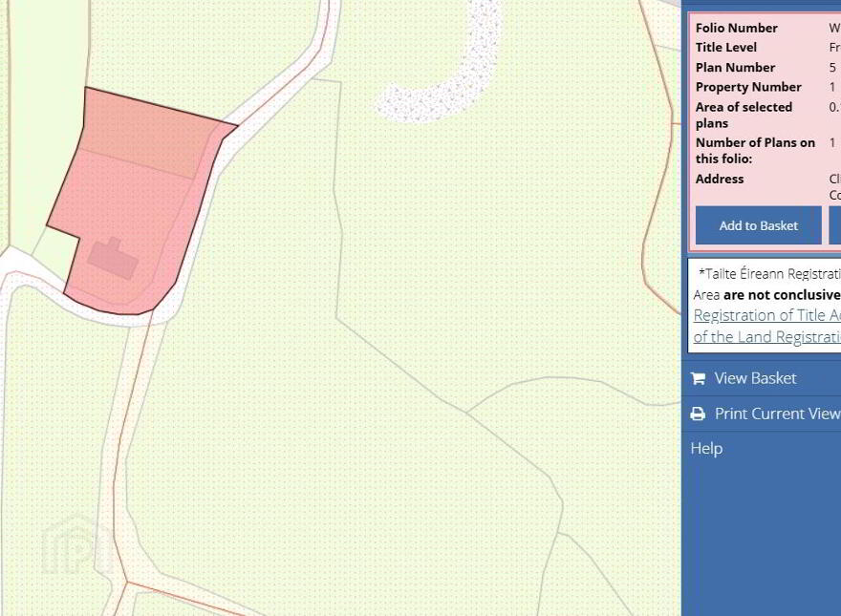Click the Plan Number label
The height and width of the screenshot is (616, 841).
pos(735,68)
